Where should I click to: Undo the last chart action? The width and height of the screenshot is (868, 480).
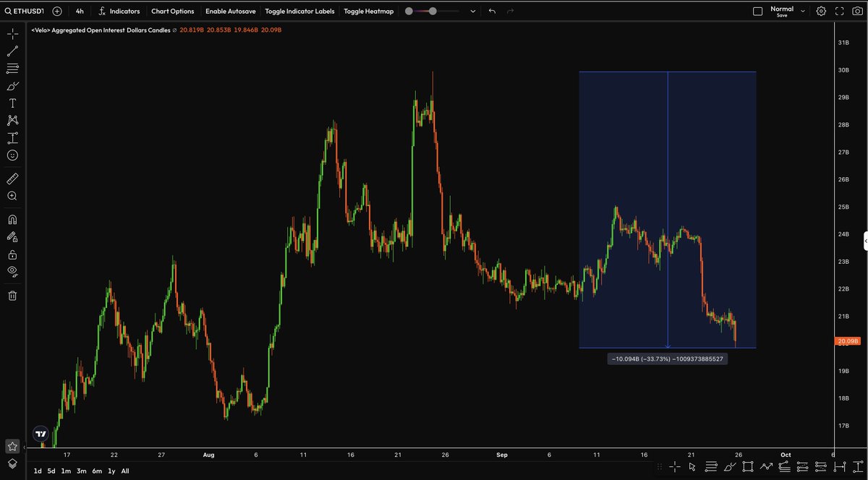click(493, 12)
